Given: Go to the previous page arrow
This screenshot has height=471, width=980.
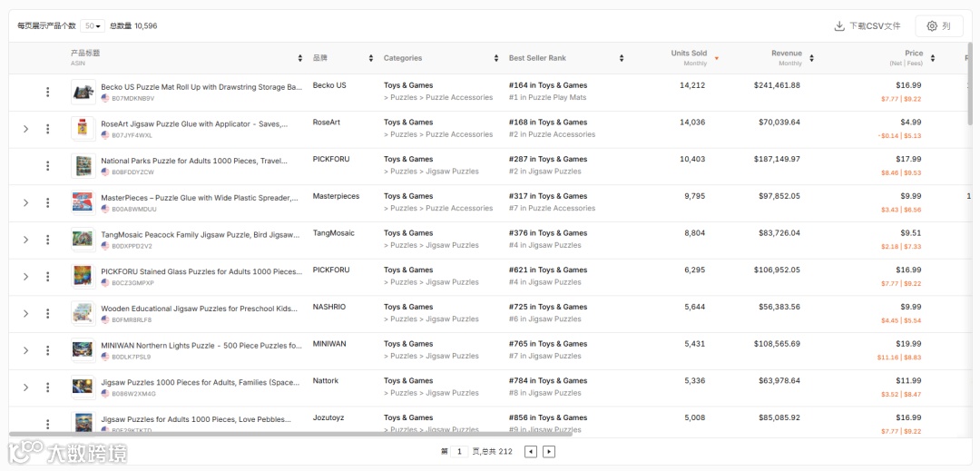Looking at the screenshot, I should pyautogui.click(x=531, y=452).
